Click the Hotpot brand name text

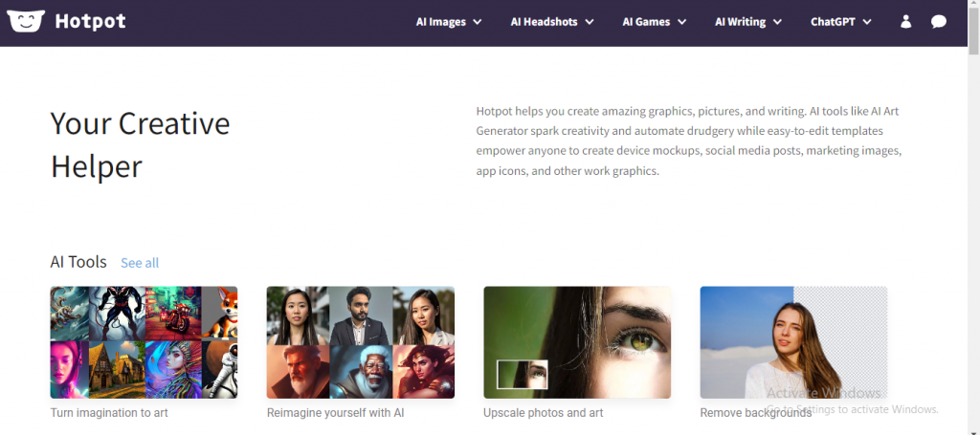tap(90, 21)
